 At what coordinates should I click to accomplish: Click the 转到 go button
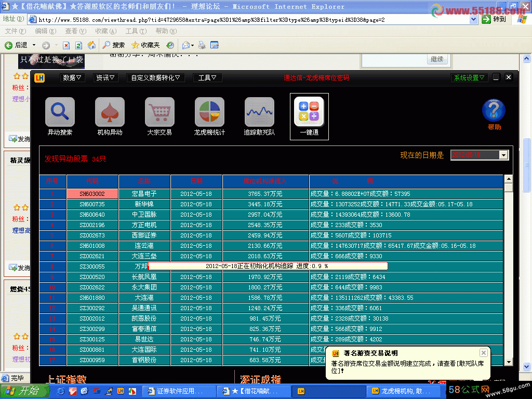click(494, 19)
